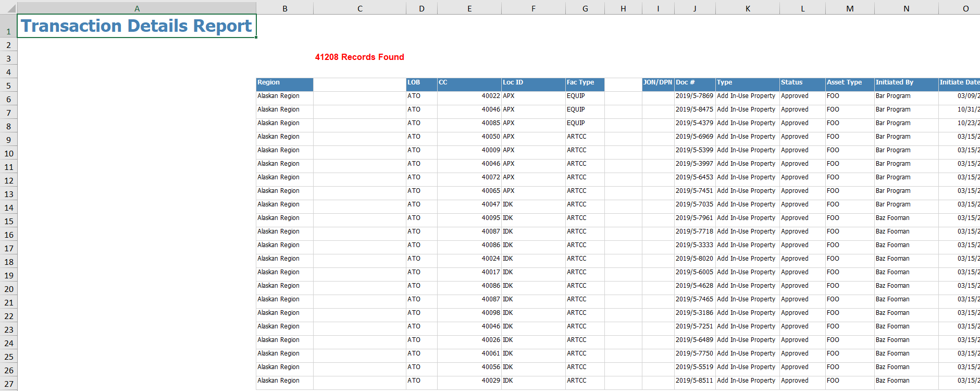980x391 pixels.
Task: Select CC value 40047 in row 14
Action: click(x=469, y=206)
